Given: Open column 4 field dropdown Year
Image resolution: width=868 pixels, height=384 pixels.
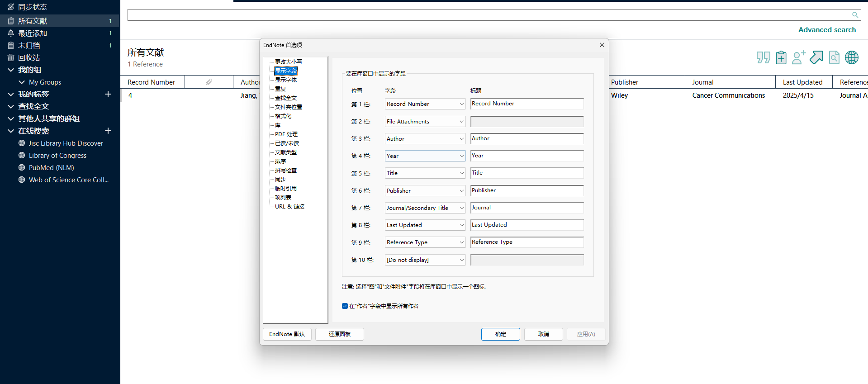Looking at the screenshot, I should pos(425,156).
